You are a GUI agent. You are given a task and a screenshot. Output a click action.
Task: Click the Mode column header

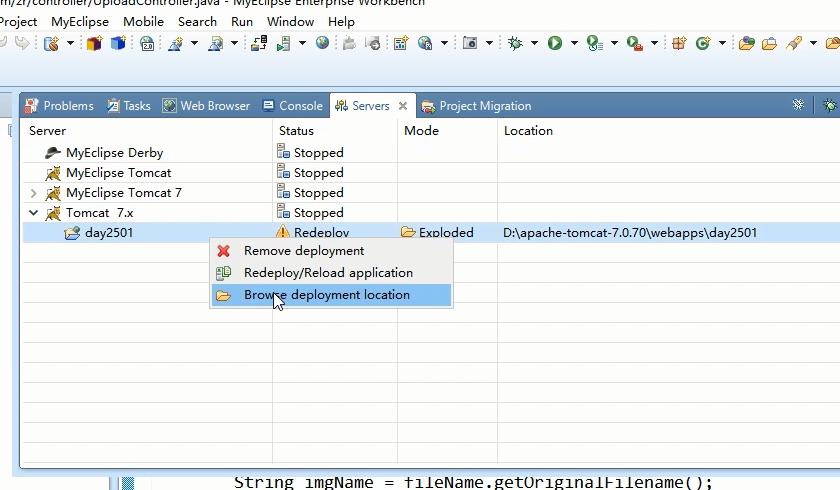(422, 131)
